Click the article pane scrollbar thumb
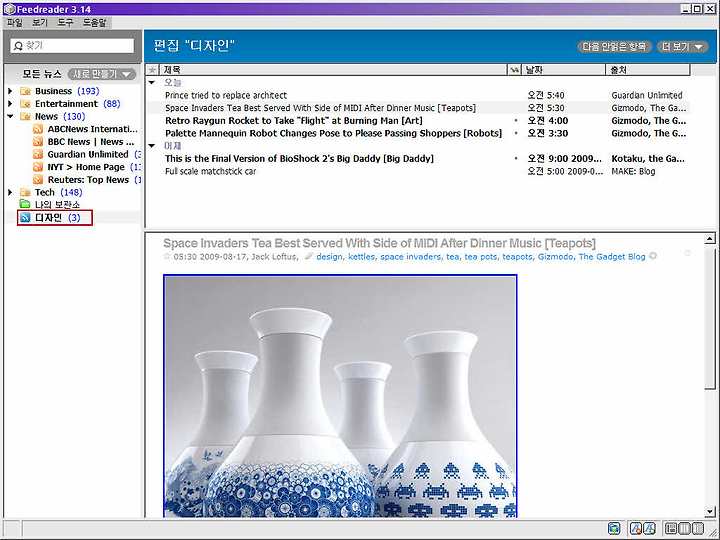 709,318
